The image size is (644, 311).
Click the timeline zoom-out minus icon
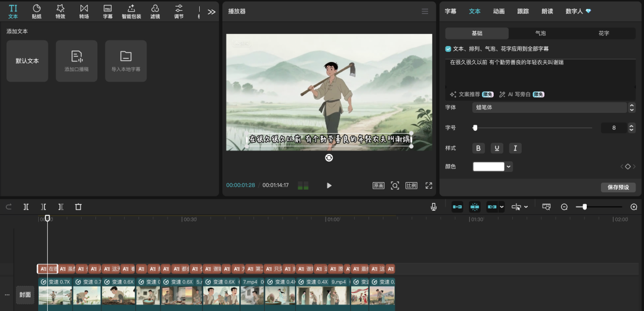pyautogui.click(x=564, y=207)
